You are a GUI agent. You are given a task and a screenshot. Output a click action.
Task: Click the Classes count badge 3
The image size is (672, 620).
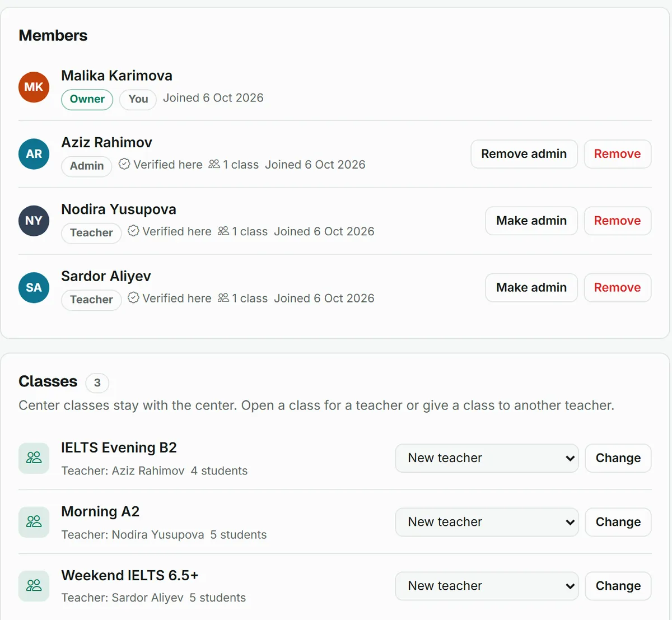tap(97, 383)
